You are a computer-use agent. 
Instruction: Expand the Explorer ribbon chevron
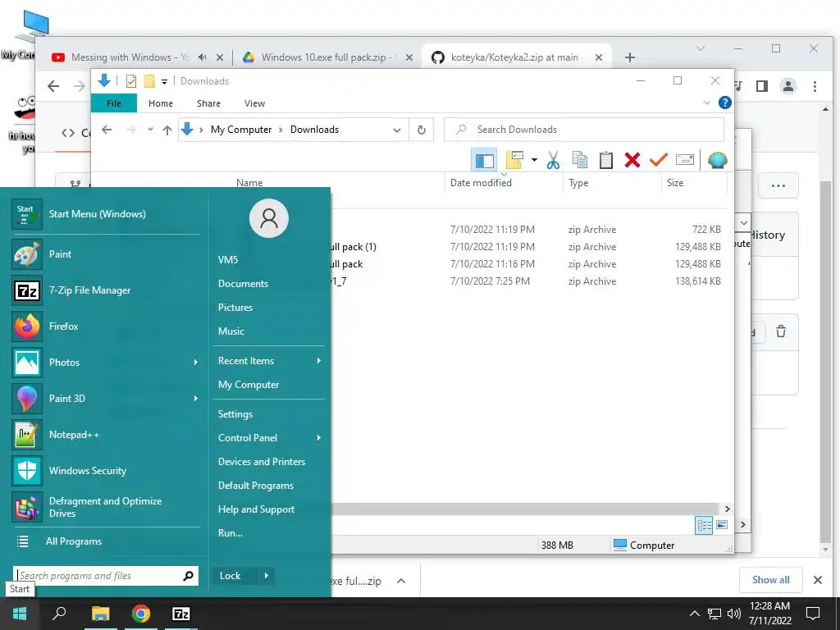706,103
